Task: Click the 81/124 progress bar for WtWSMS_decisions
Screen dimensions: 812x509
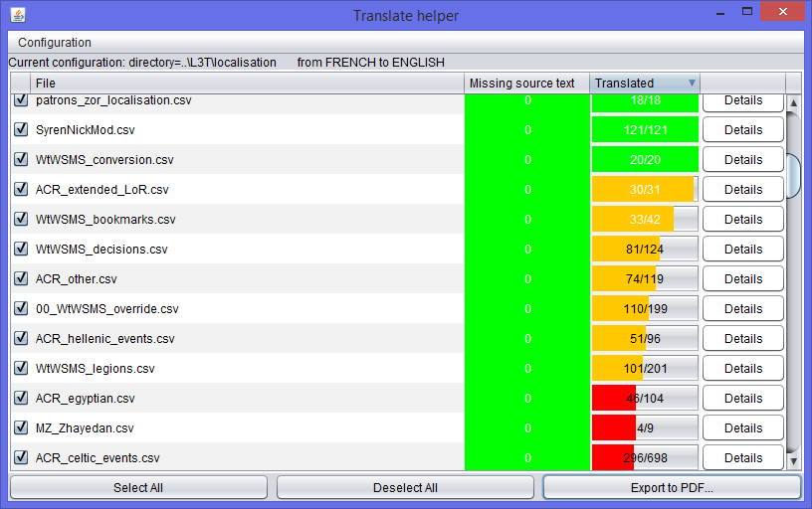Action: [645, 250]
